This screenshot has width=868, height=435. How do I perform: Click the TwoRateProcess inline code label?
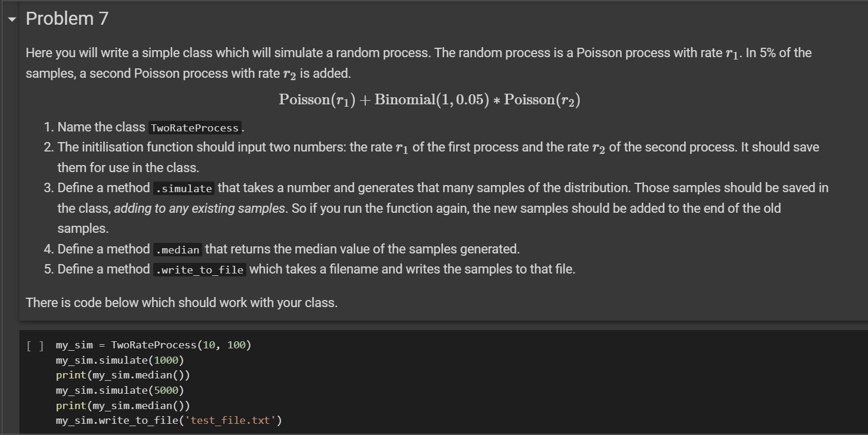194,127
